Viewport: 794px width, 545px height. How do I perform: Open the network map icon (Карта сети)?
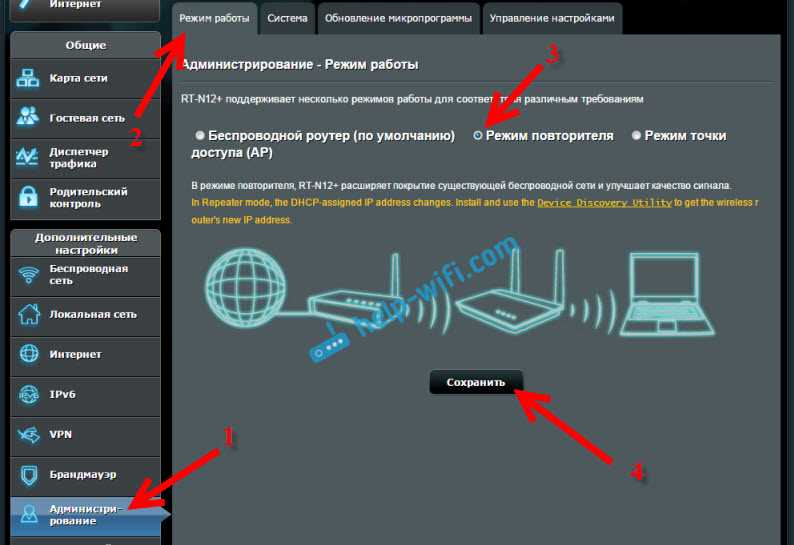click(27, 79)
